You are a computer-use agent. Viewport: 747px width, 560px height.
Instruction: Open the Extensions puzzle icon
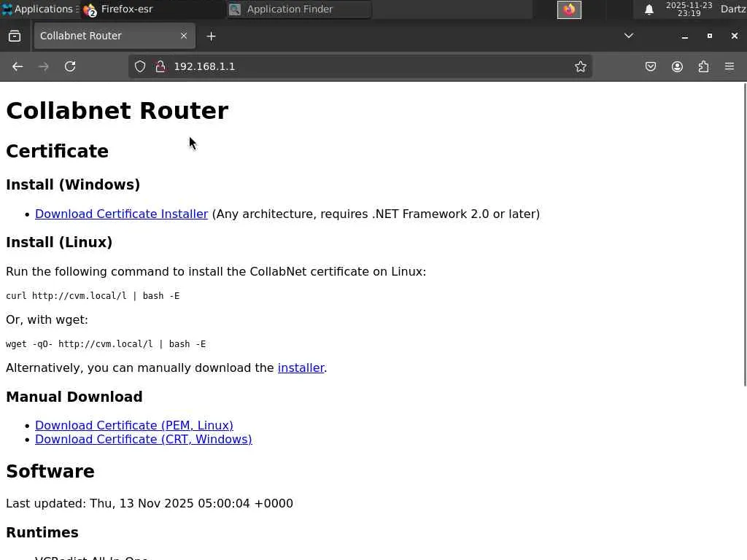(x=703, y=66)
